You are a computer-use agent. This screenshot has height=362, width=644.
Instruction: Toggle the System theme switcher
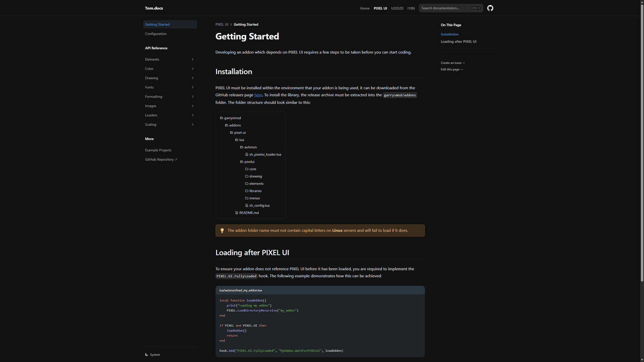coord(153,355)
